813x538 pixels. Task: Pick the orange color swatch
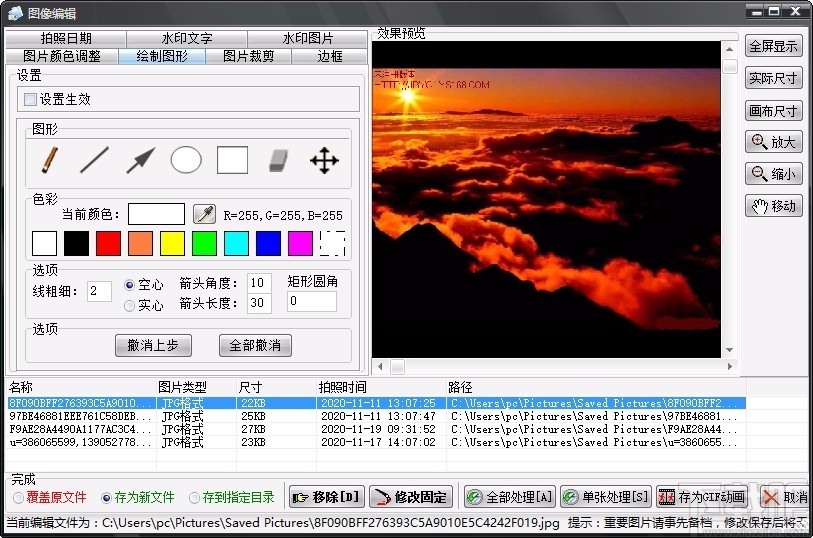click(141, 243)
